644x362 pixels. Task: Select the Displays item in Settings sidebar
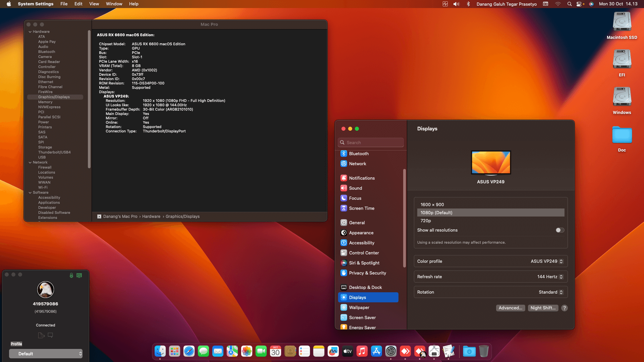[x=368, y=297]
